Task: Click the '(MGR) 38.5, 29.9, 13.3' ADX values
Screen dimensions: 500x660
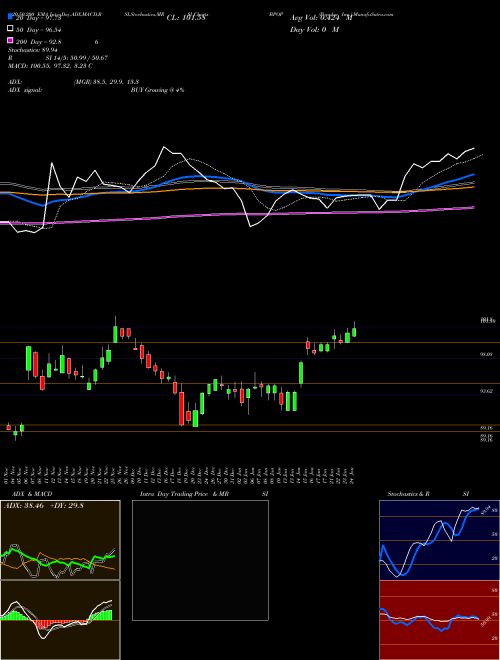Action: pyautogui.click(x=106, y=82)
